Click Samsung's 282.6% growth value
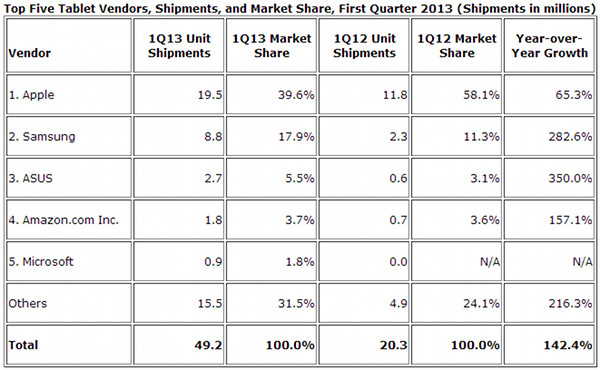Image resolution: width=600 pixels, height=370 pixels. [x=549, y=136]
